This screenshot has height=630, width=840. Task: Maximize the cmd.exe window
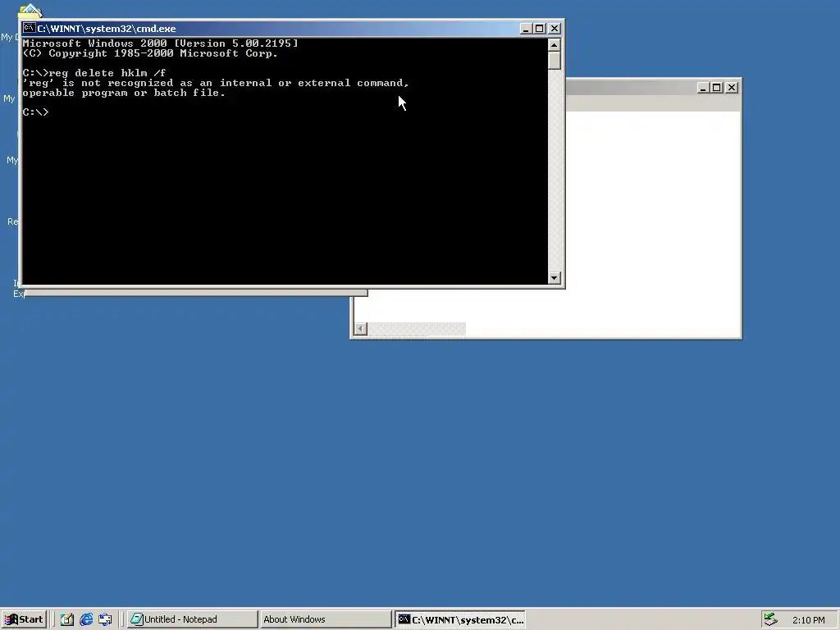click(540, 29)
